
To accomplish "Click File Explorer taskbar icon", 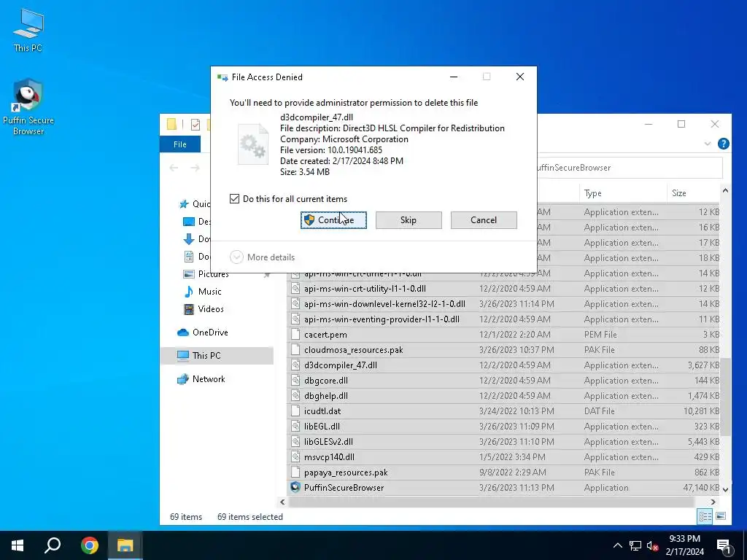I will coord(125,545).
